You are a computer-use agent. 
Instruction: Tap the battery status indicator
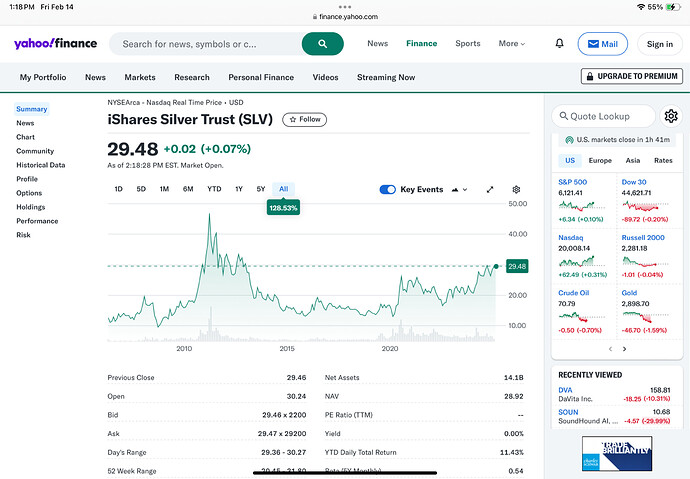tap(673, 7)
